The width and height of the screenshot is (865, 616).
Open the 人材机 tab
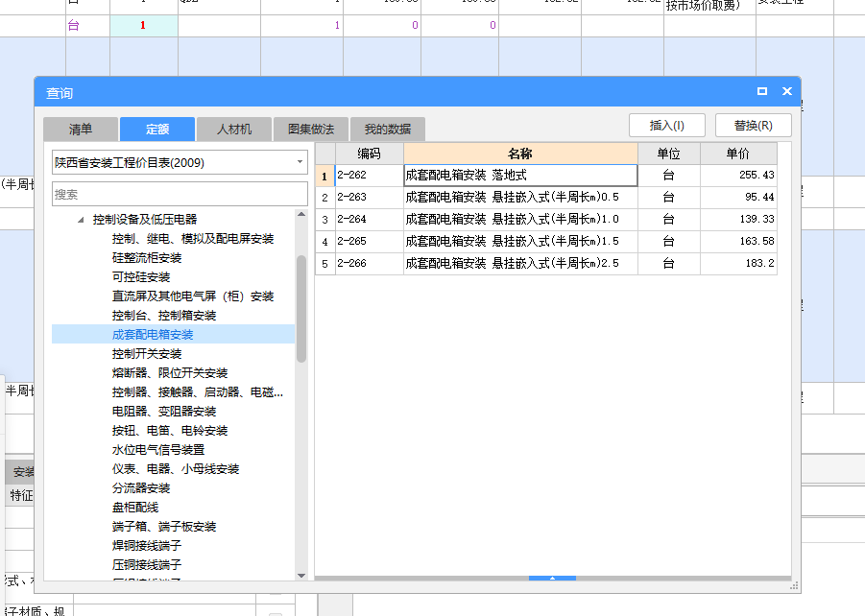tap(234, 129)
